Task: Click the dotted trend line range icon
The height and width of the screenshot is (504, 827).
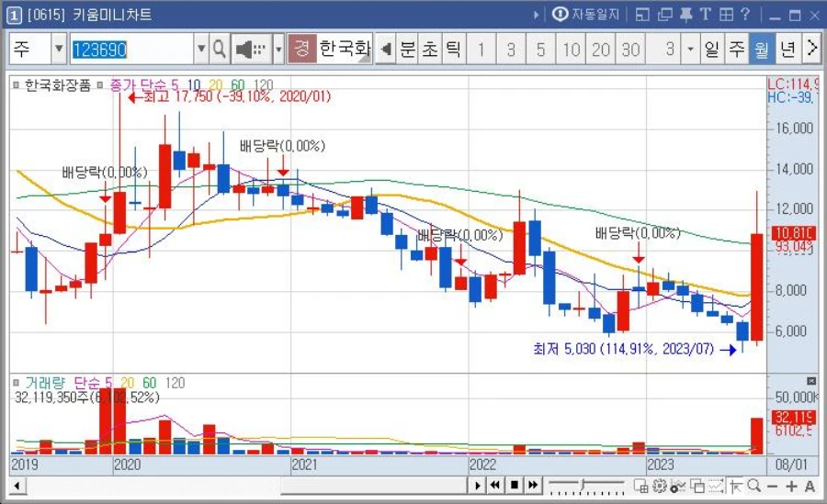Action: (716, 486)
